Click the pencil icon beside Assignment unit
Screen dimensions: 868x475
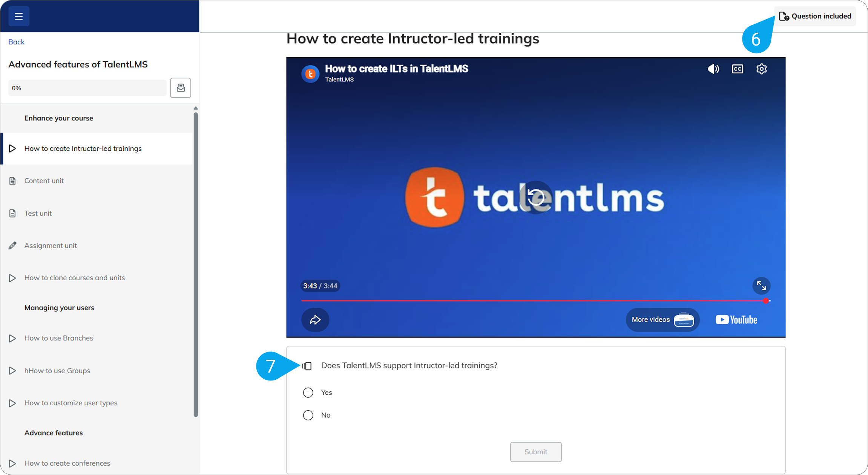[12, 246]
